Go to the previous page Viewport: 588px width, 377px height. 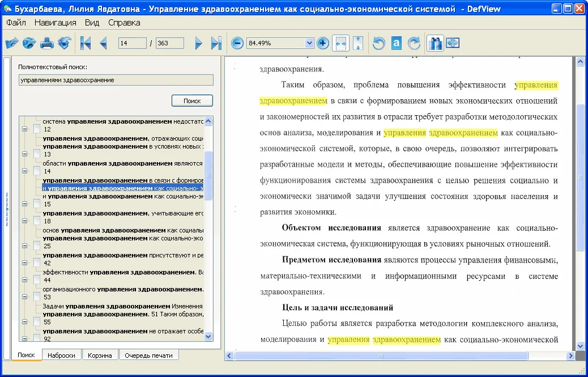104,43
